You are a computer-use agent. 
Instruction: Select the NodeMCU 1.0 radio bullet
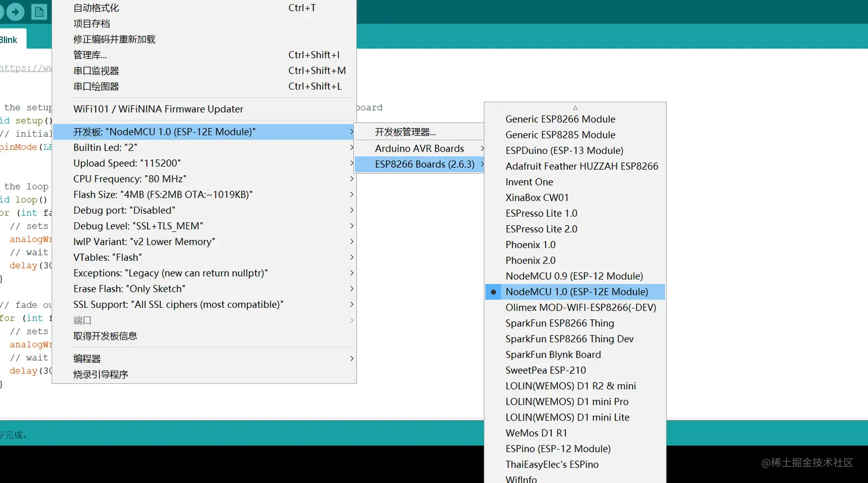tap(493, 292)
